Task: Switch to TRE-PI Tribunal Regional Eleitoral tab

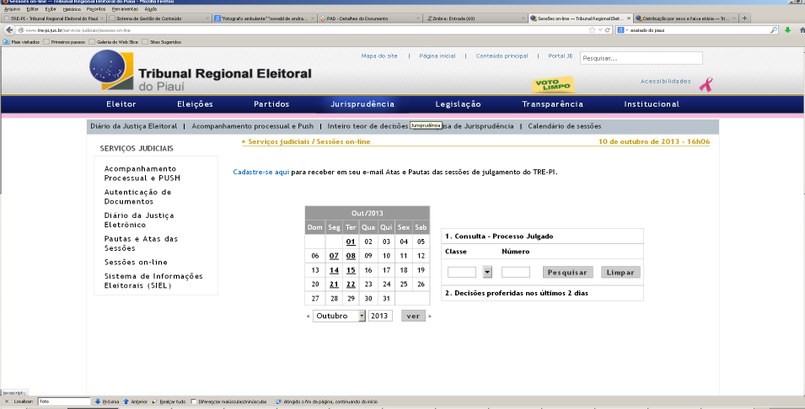Action: click(53, 18)
